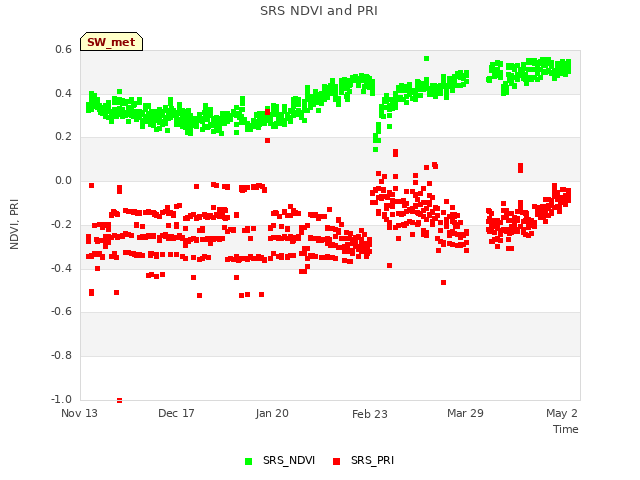Click the -1.0 y-axis tick label
The width and height of the screenshot is (640, 480).
tap(61, 399)
